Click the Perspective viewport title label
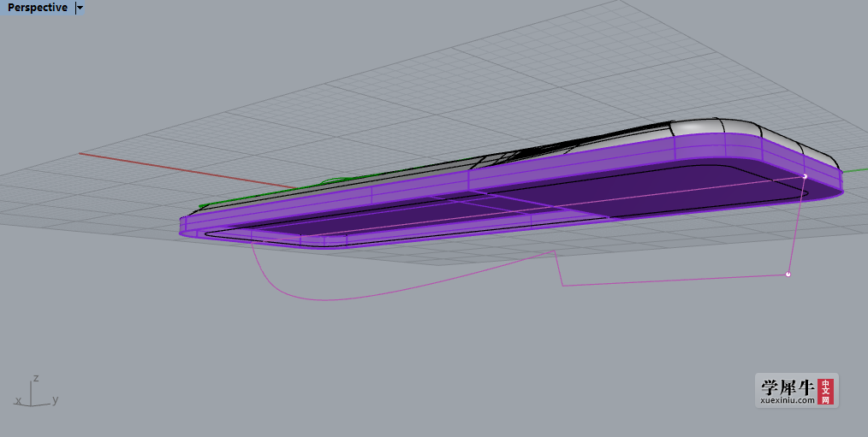Image resolution: width=868 pixels, height=437 pixels. 38,8
